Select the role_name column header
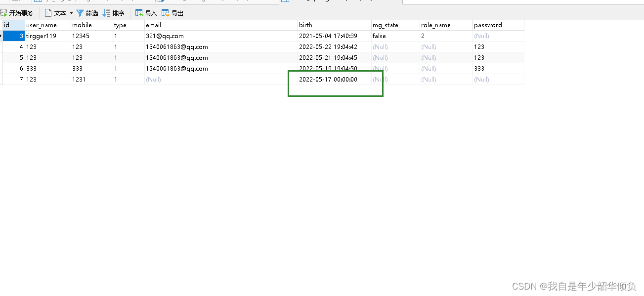This screenshot has height=296, width=644. pos(446,25)
